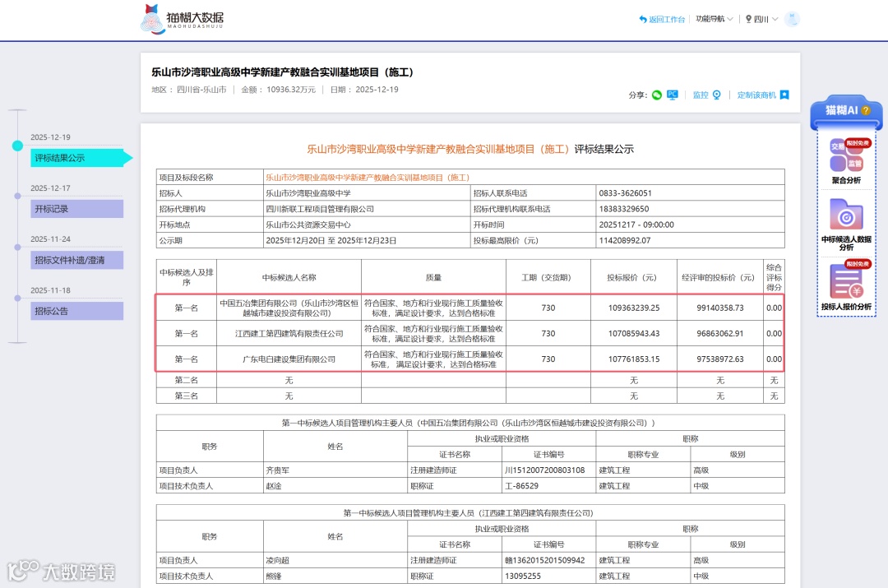
Task: Select the 开标记录 timeline tab
Action: (77, 209)
